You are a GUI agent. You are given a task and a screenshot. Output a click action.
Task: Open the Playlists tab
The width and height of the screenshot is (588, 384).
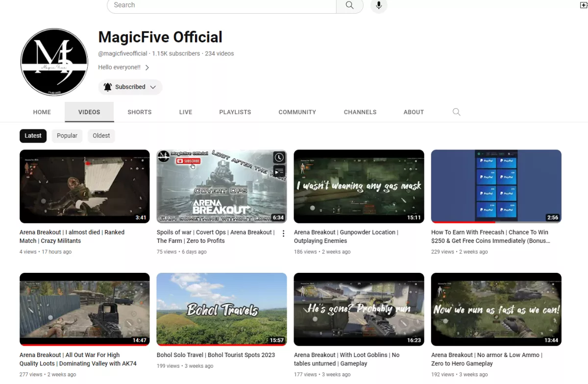[235, 112]
